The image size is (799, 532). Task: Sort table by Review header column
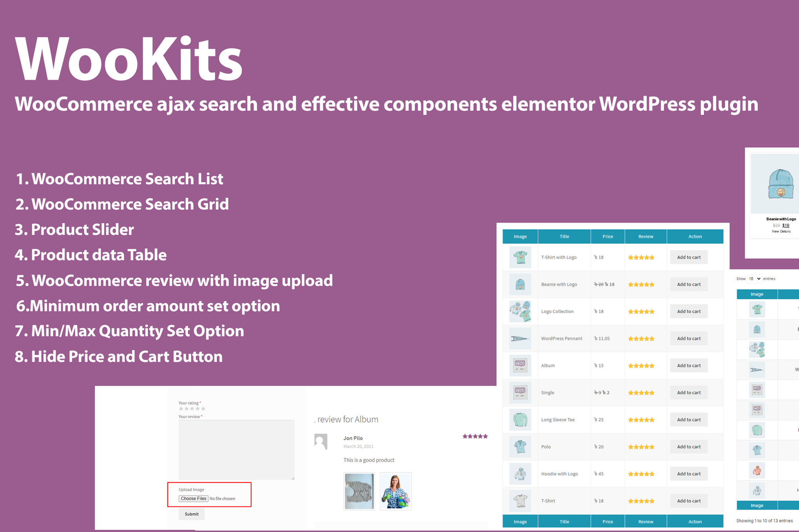click(646, 237)
